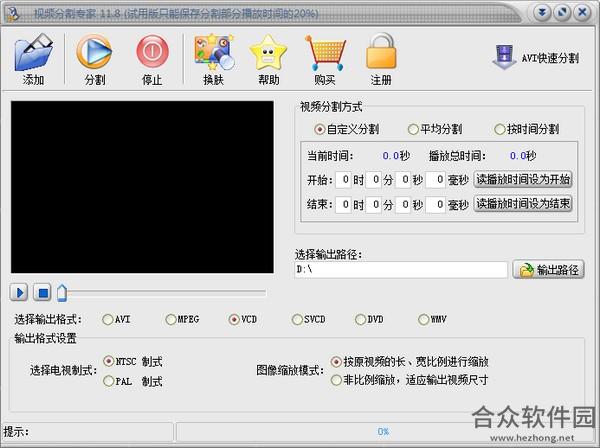Viewport: 600px width, 448px height.
Task: Click the app logo in title bar
Action: (13, 14)
